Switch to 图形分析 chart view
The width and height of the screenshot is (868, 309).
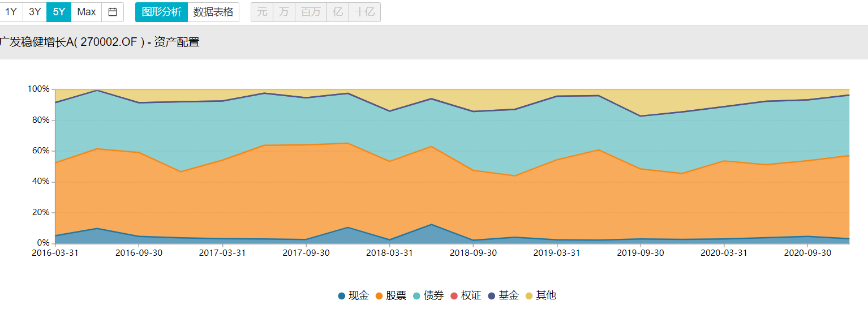[x=161, y=12]
